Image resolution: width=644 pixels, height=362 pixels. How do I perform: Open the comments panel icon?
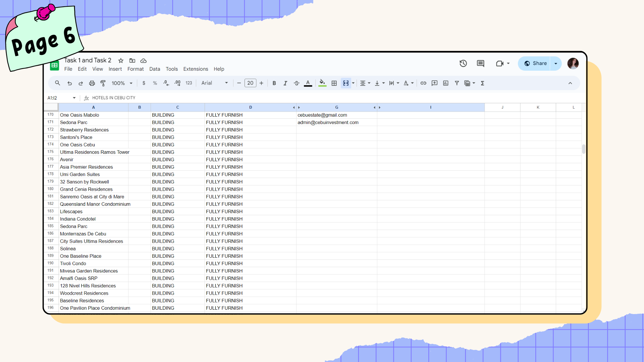coord(480,63)
